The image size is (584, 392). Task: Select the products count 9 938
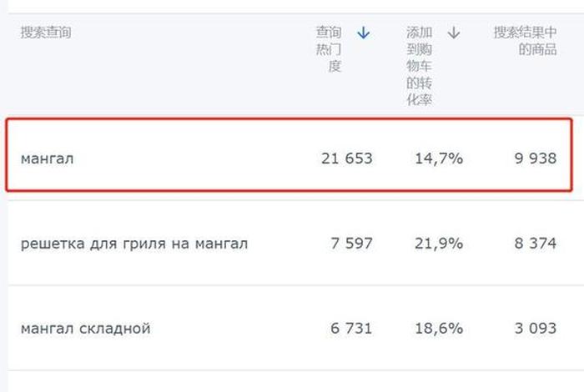535,158
